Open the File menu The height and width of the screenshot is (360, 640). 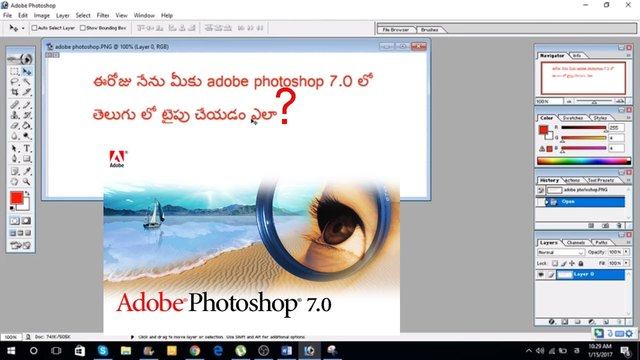pyautogui.click(x=7, y=16)
